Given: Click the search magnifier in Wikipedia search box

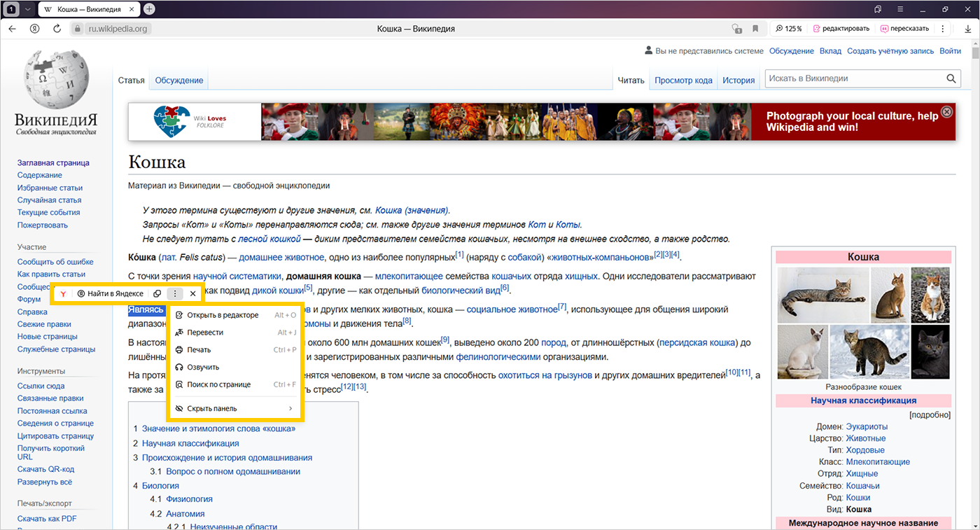Looking at the screenshot, I should [951, 79].
